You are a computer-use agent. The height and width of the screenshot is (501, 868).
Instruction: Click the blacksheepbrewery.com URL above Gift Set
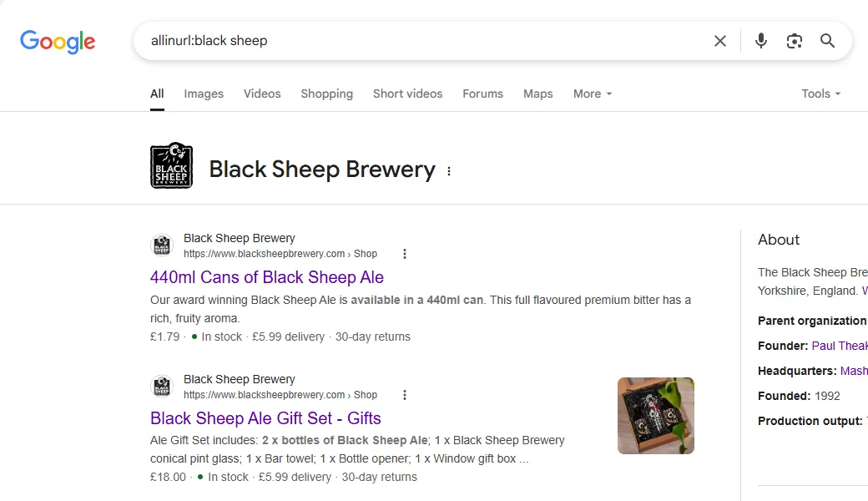280,395
